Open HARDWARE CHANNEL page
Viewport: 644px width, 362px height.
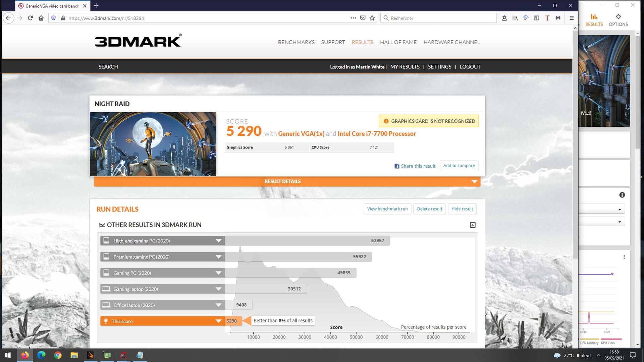[x=451, y=42]
